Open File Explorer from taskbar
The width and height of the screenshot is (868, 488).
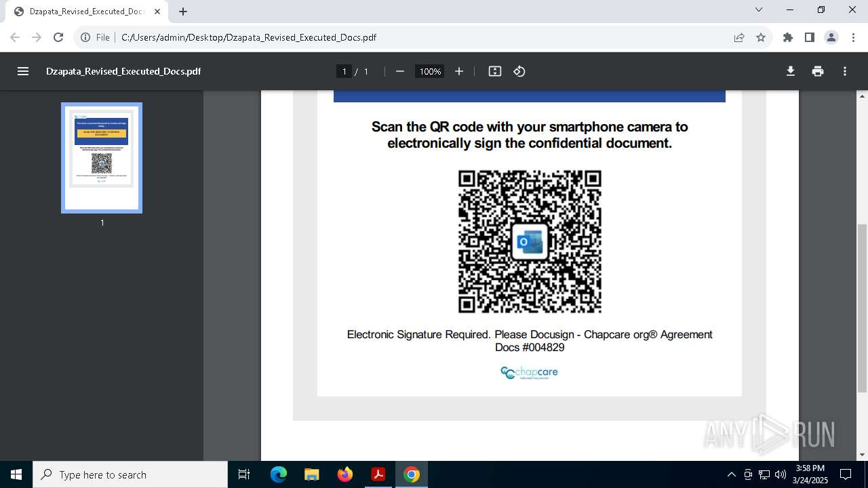312,474
